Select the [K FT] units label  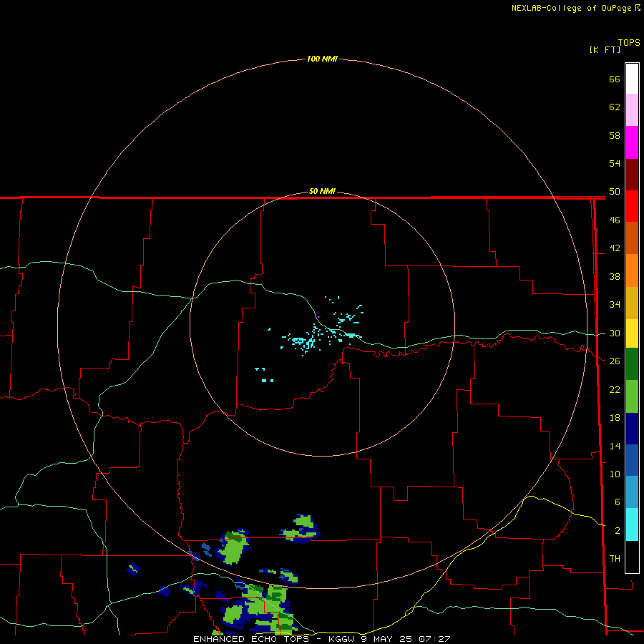tap(605, 49)
